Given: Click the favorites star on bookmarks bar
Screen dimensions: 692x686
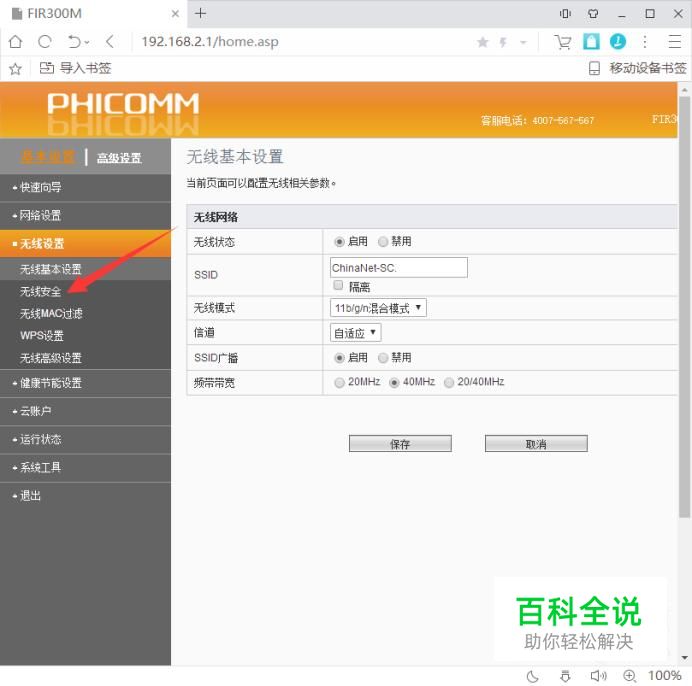Looking at the screenshot, I should coord(15,68).
